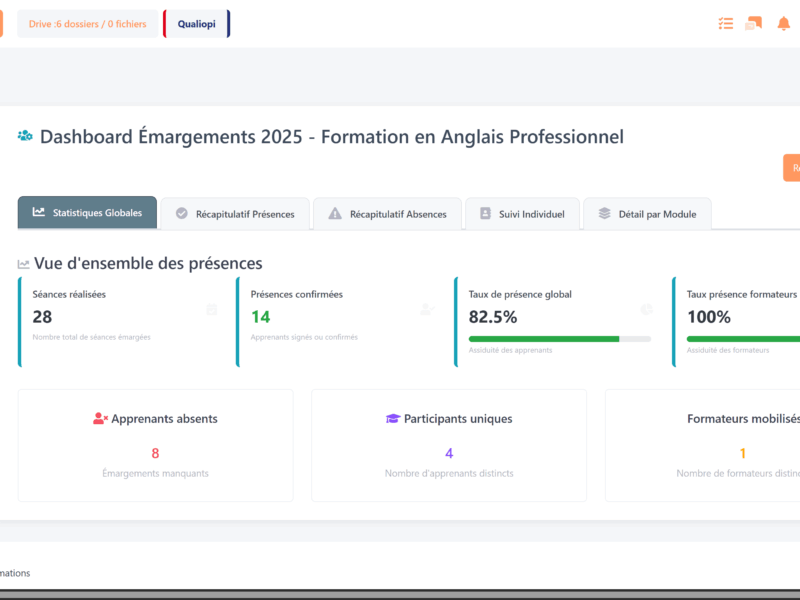
Task: Open the chat messages icon
Action: pyautogui.click(x=753, y=23)
